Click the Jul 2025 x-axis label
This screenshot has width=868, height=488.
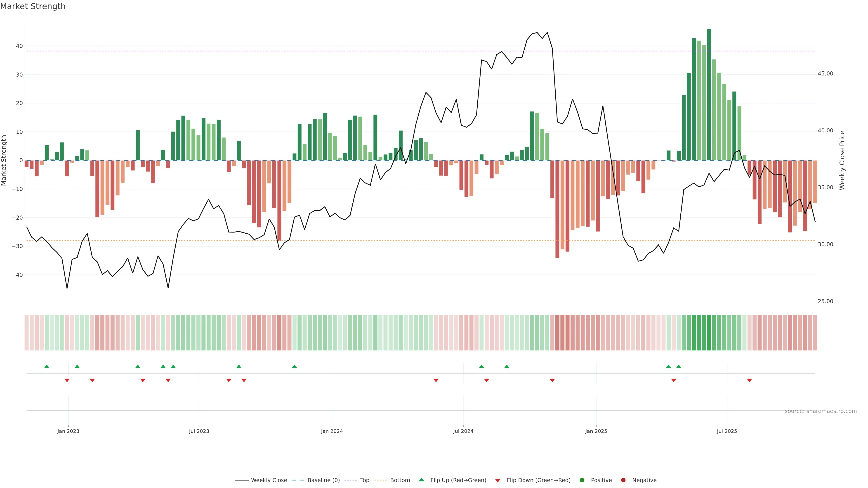pos(727,431)
